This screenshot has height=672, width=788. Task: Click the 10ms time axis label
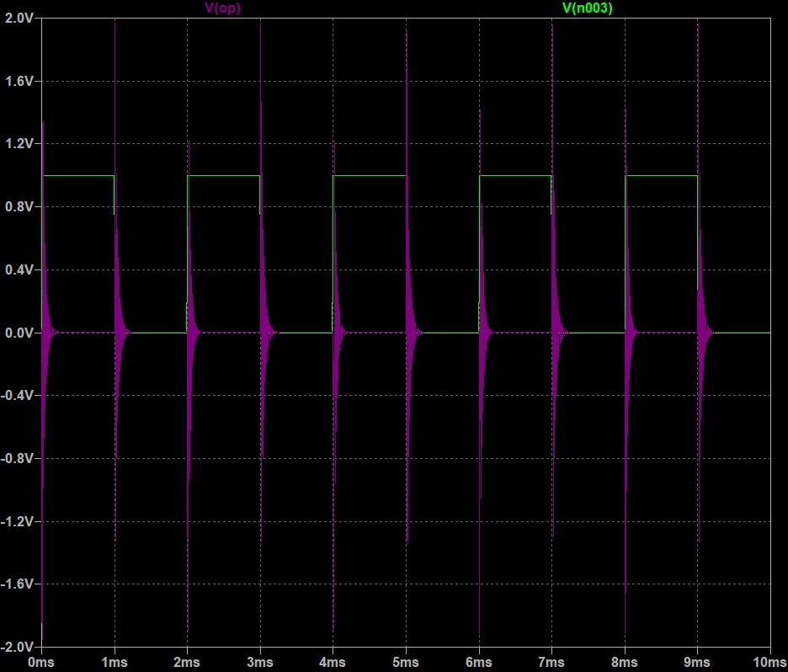[x=769, y=662]
